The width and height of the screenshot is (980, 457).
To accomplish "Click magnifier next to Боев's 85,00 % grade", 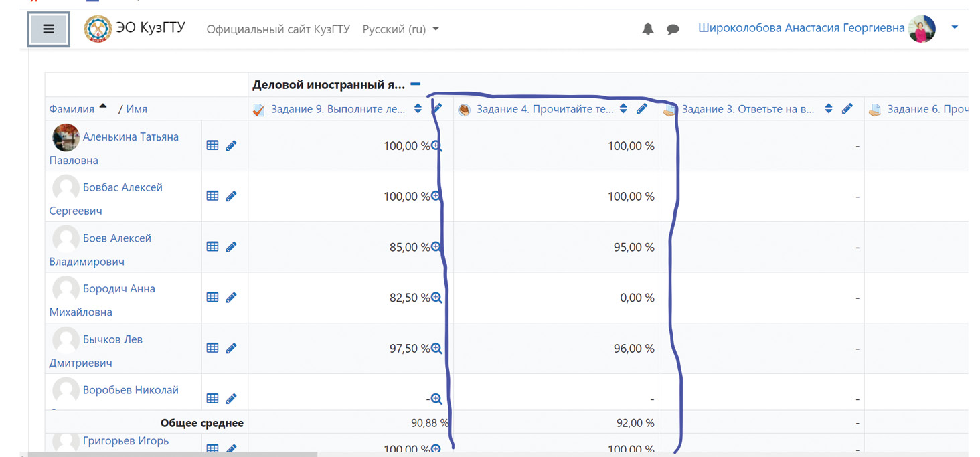I will [x=436, y=247].
